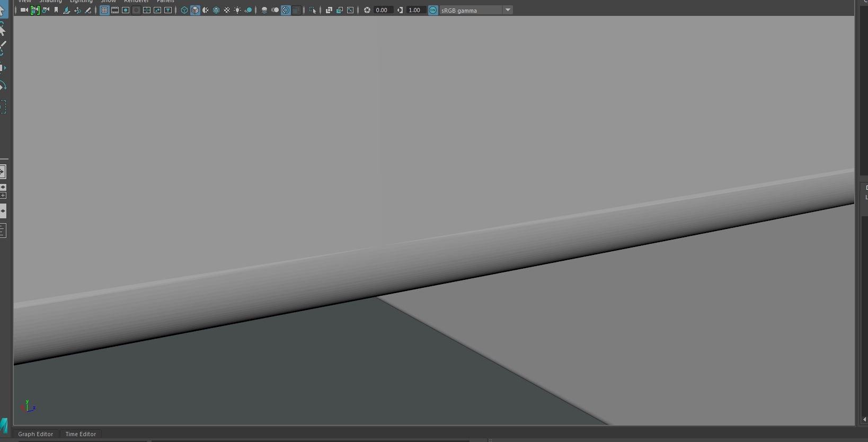868x442 pixels.
Task: Toggle the viewport Grid display
Action: point(104,10)
